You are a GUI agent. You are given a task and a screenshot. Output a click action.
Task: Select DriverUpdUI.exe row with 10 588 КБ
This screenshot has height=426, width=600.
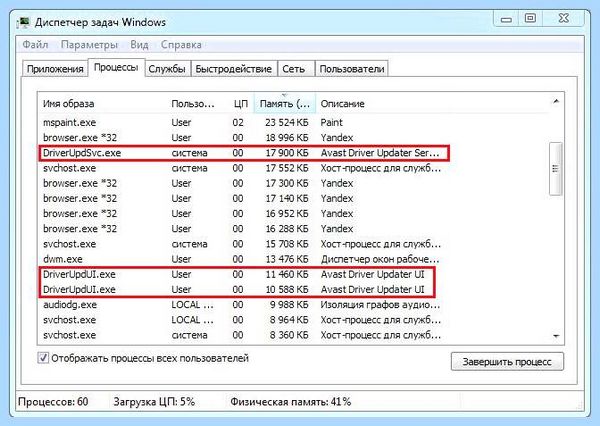(293, 289)
